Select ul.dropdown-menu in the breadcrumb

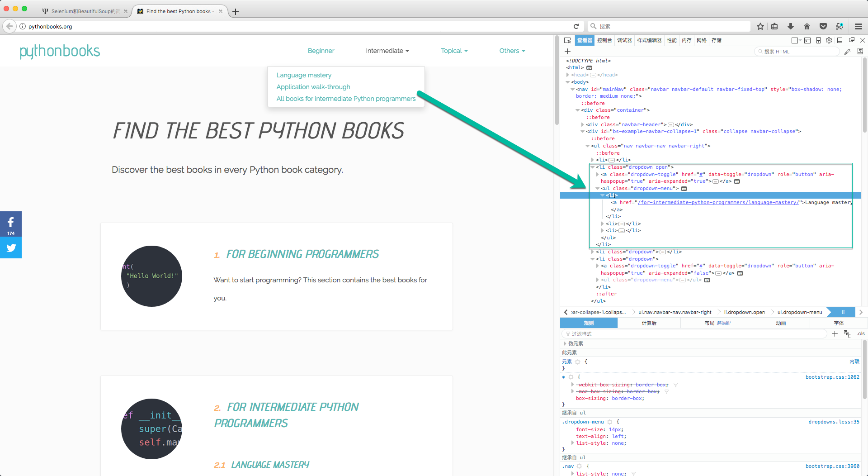(799, 312)
